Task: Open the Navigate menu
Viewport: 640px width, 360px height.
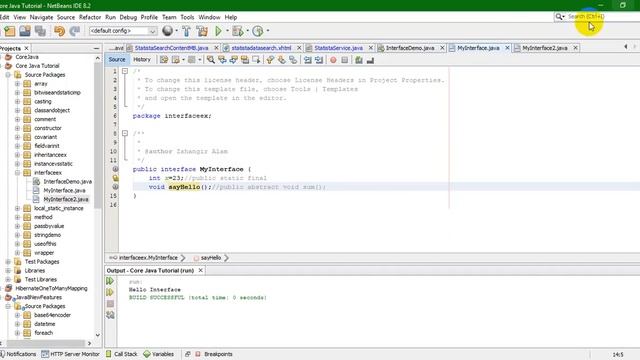Action: [x=41, y=17]
